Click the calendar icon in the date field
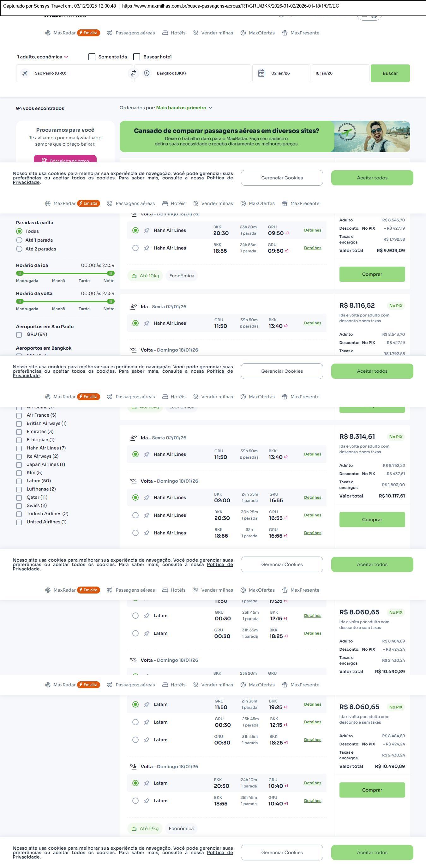 (x=261, y=73)
